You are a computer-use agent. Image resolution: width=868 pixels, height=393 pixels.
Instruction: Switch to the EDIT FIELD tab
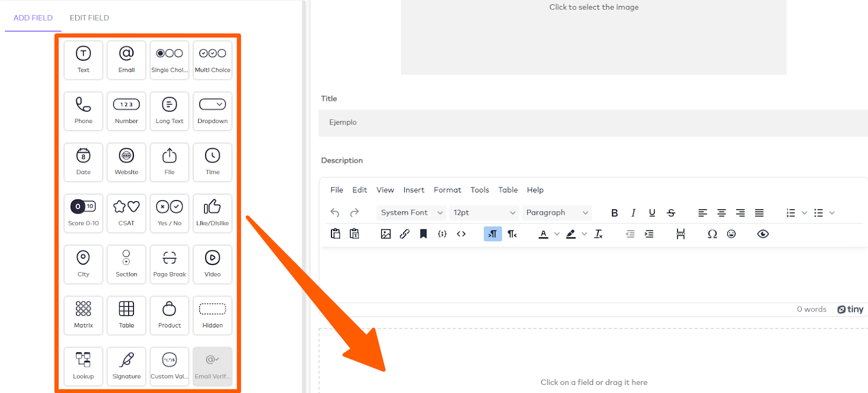point(90,18)
